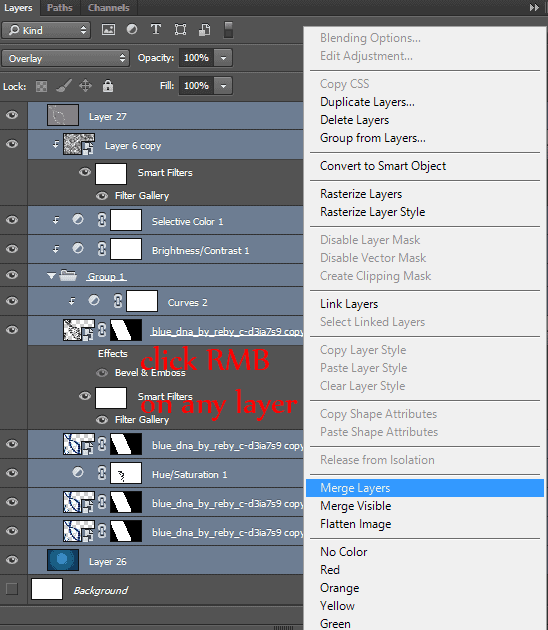Image resolution: width=548 pixels, height=630 pixels.
Task: Filter layers by type layer icon
Action: coord(156,29)
